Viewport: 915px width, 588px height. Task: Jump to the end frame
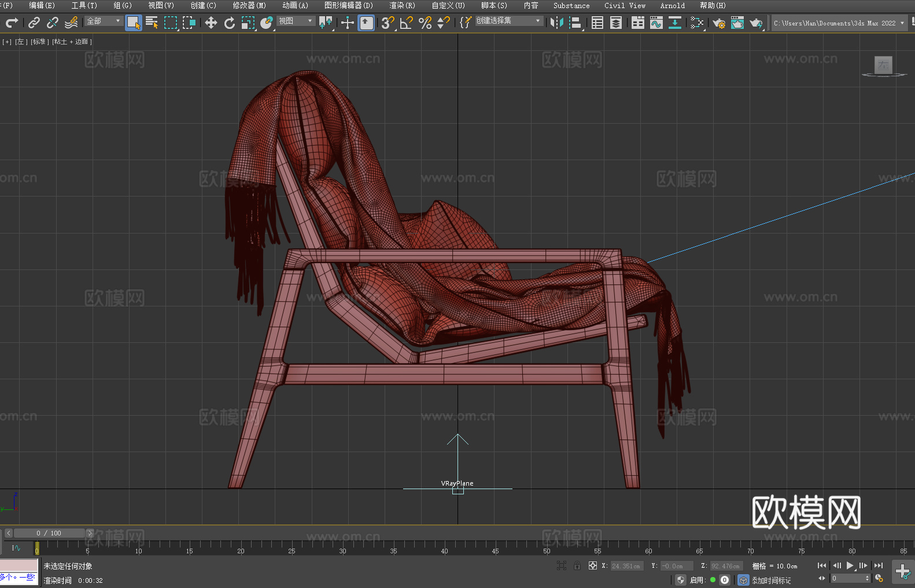pos(879,565)
